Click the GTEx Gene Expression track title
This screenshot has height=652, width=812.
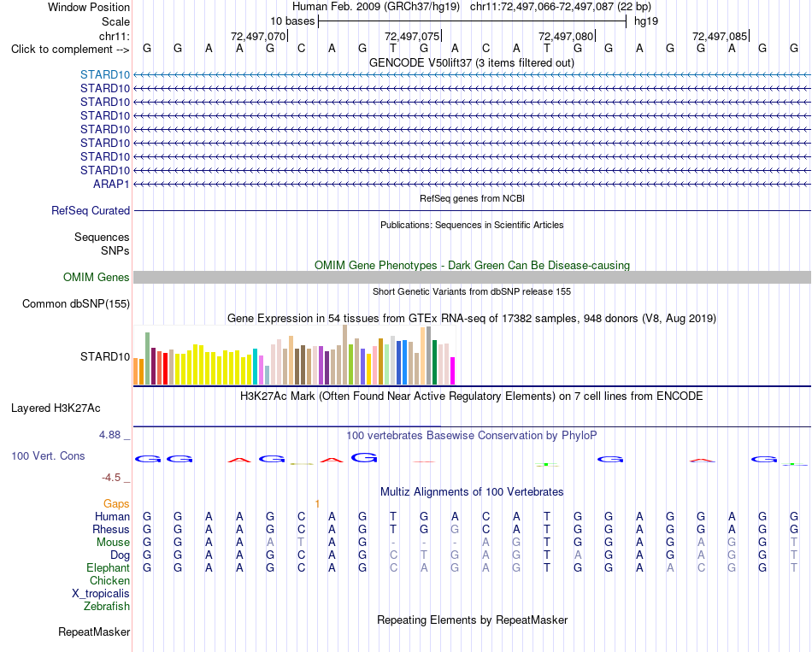(x=472, y=319)
